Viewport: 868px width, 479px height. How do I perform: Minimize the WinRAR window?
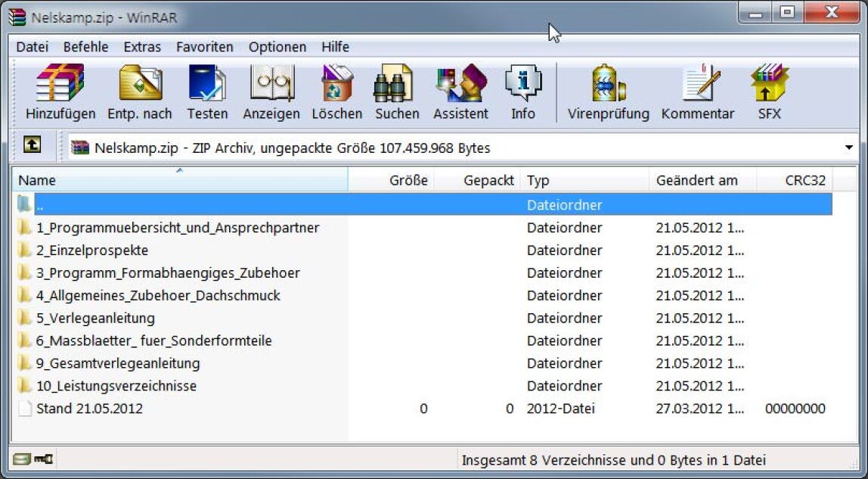coord(756,12)
